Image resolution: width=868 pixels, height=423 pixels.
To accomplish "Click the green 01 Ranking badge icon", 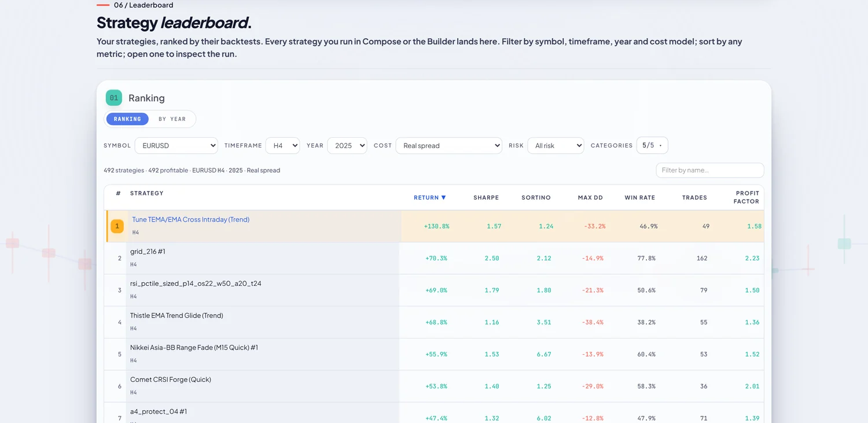I will [x=114, y=98].
